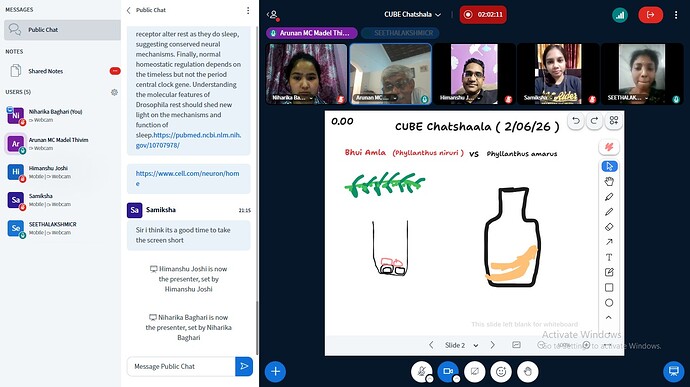
Task: Open the pubmed.ncbi.nlm.nih.gov link in chat
Action: [x=188, y=140]
